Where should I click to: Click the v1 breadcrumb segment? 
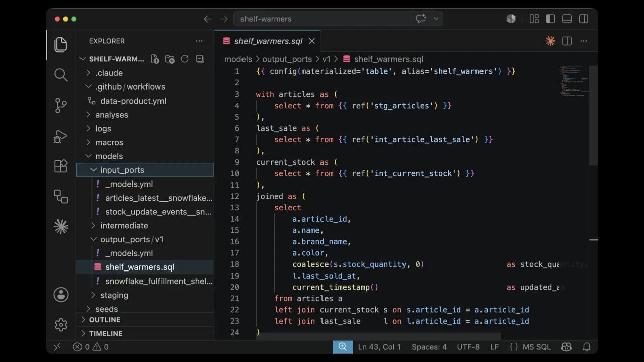click(x=327, y=59)
